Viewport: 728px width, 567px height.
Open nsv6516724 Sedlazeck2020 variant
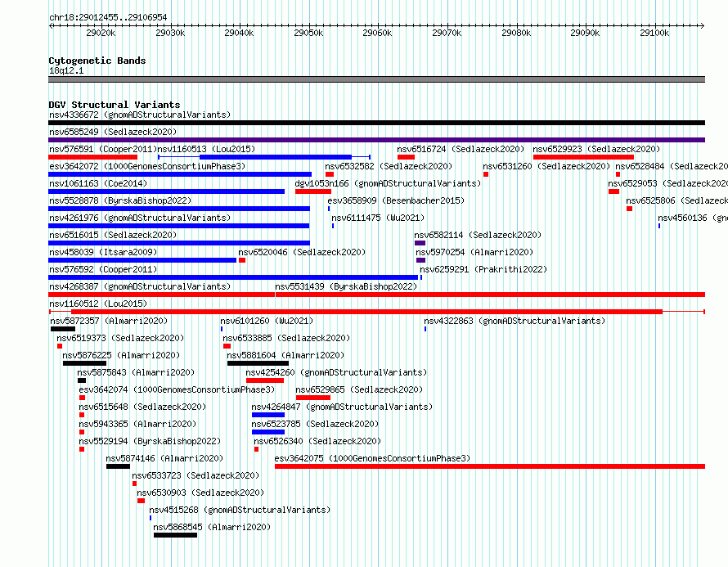[461, 149]
